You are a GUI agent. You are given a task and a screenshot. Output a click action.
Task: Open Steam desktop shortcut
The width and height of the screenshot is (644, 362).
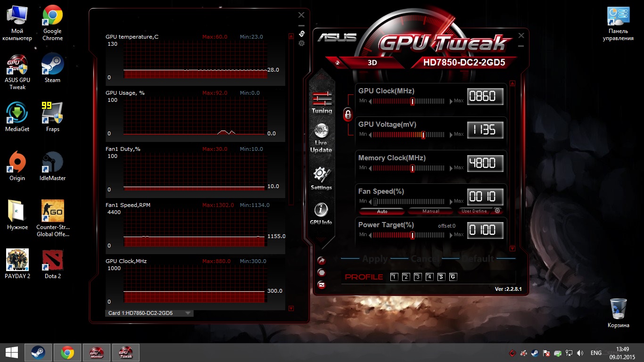tap(52, 68)
